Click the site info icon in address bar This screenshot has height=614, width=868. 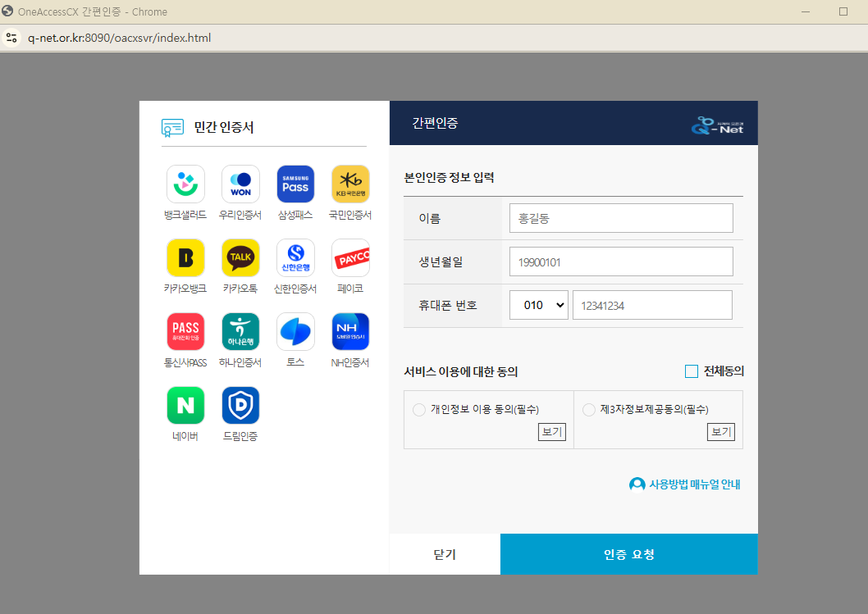pos(11,39)
